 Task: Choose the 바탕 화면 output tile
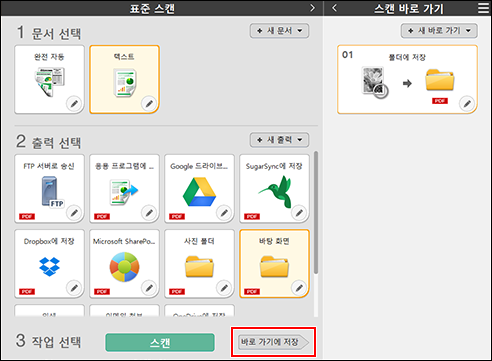[274, 263]
